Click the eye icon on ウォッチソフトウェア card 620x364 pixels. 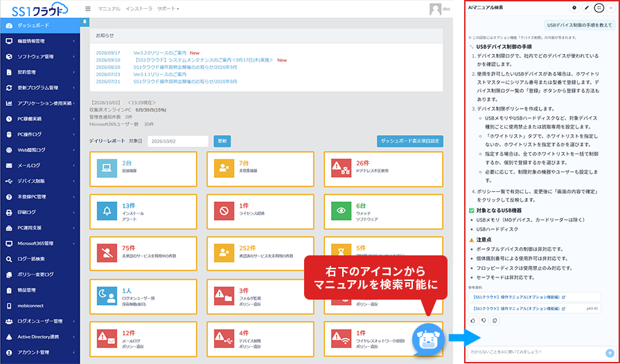point(341,211)
